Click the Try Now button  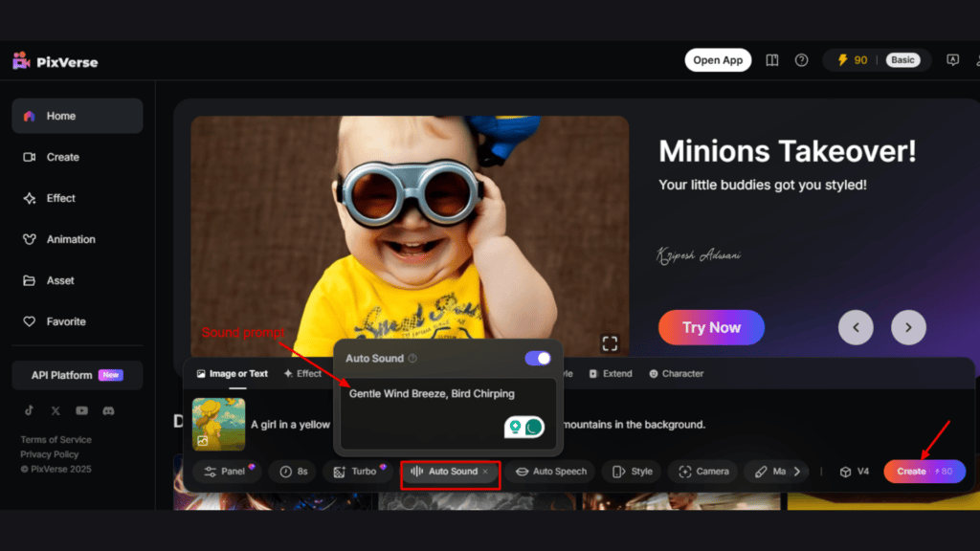coord(711,327)
